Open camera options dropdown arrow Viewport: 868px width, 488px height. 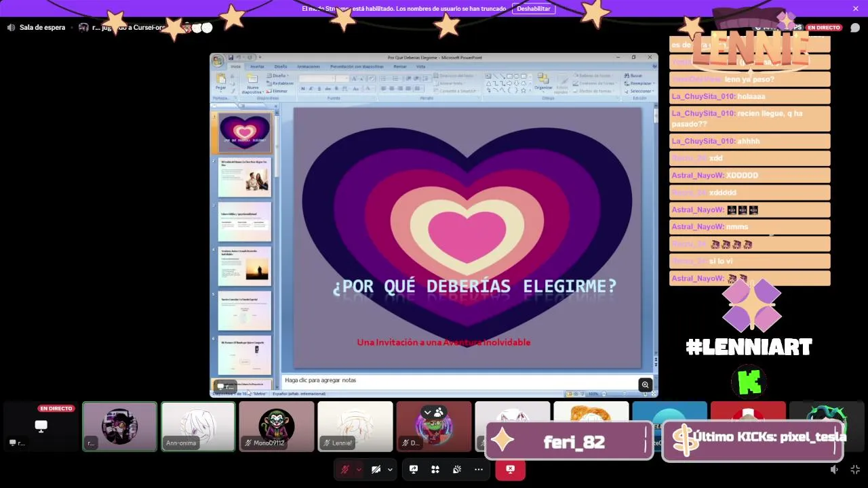tap(390, 469)
